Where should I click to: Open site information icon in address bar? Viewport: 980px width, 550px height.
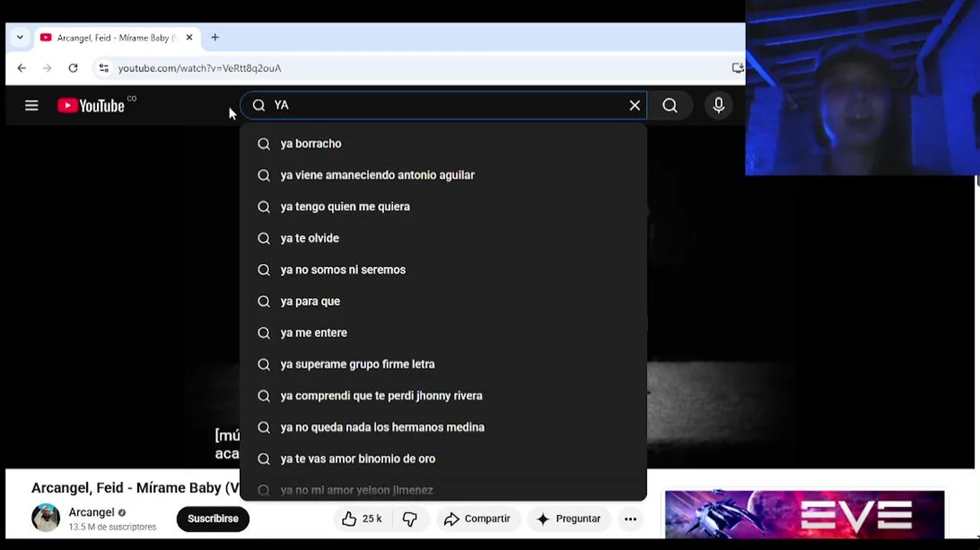coord(104,68)
